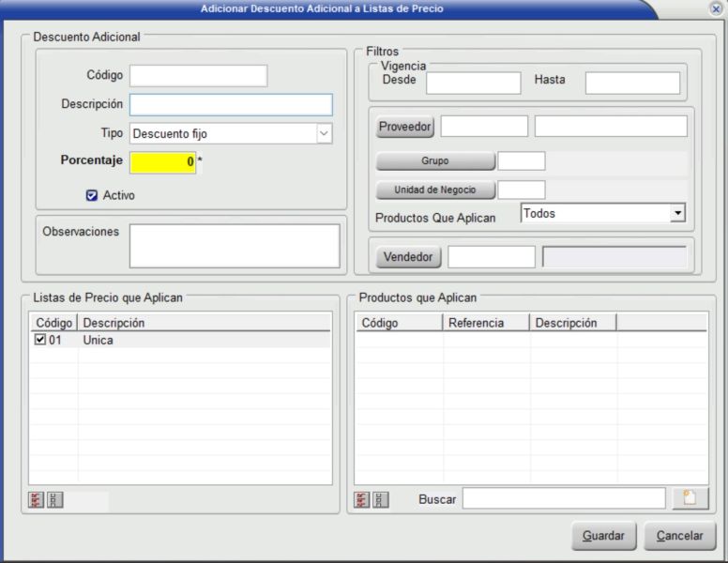Click the Grupo button
The image size is (728, 563).
pyautogui.click(x=435, y=161)
